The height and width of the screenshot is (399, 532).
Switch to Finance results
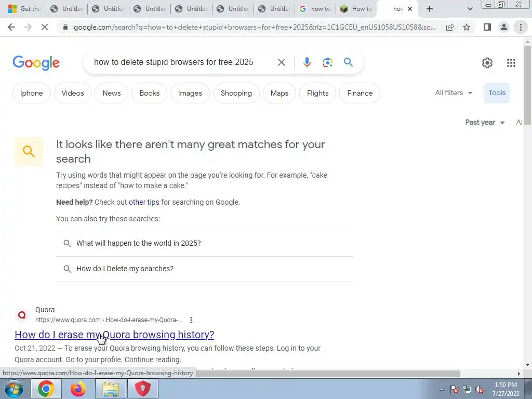point(360,93)
